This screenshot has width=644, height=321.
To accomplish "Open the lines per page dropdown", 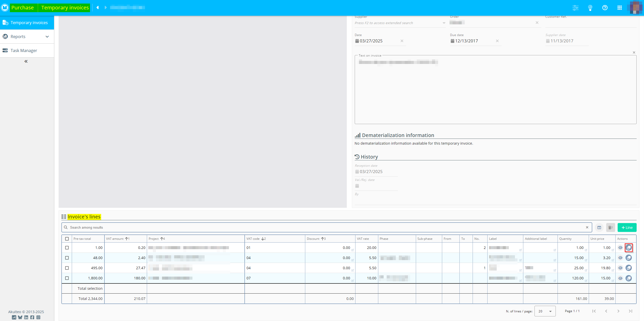I will click(x=545, y=311).
